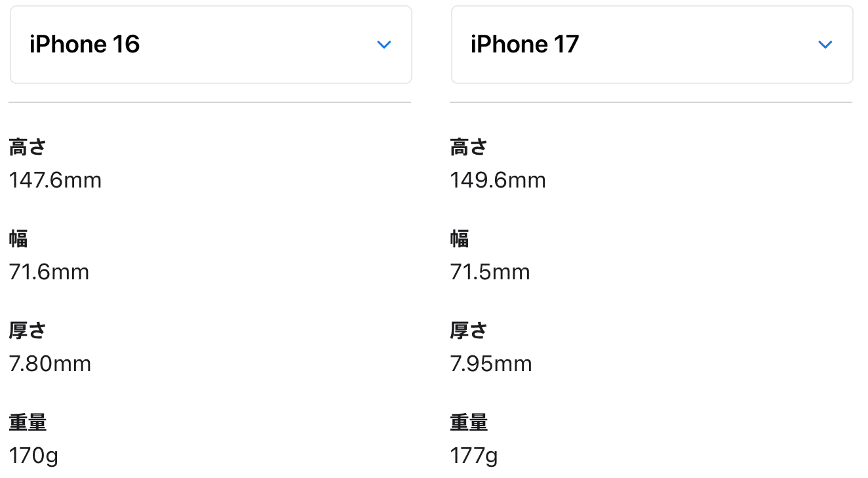Click the 幅 label under iPhone 16
The width and height of the screenshot is (868, 478).
coord(18,239)
